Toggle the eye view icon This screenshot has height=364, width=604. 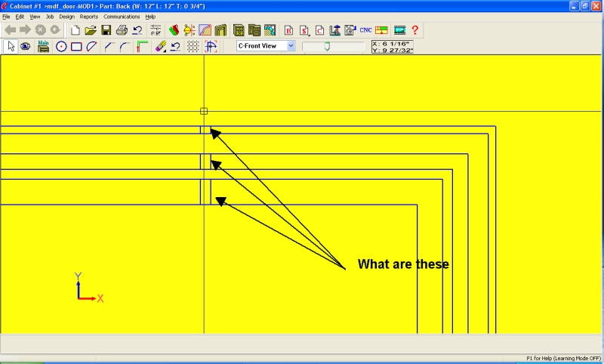[x=26, y=46]
